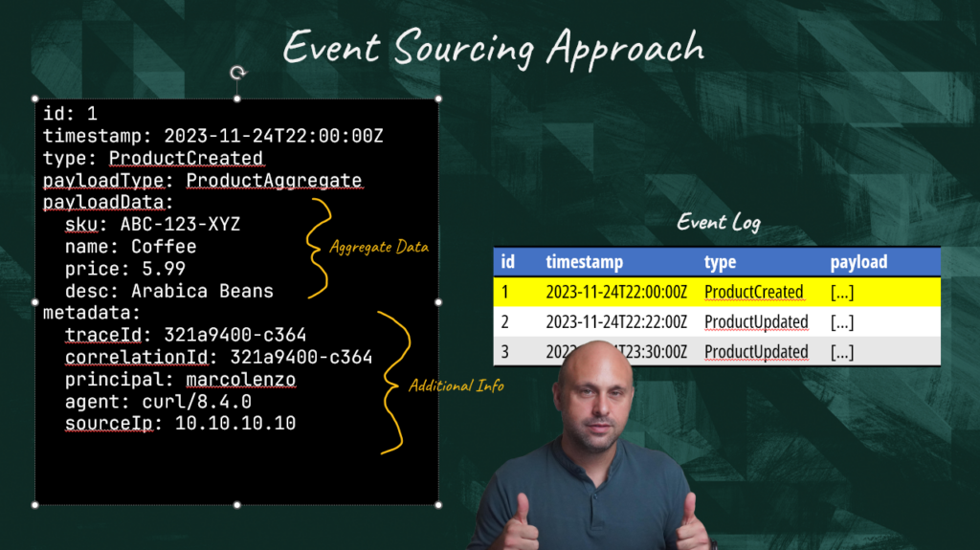
Task: Click the 'traceId: 321a9400-c364' line
Action: [186, 335]
